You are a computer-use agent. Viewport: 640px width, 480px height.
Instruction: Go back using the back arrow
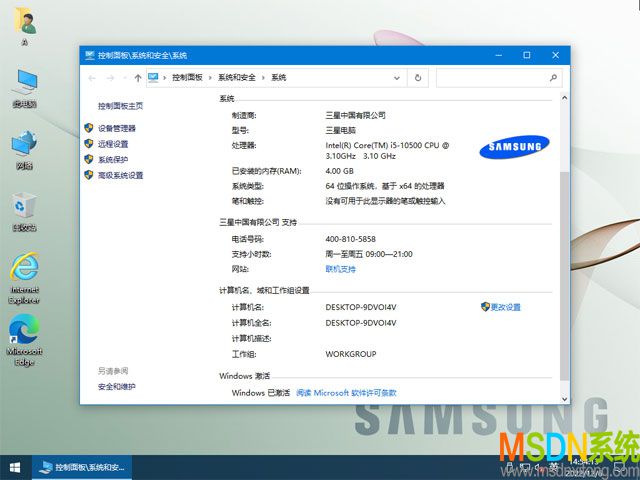click(92, 78)
